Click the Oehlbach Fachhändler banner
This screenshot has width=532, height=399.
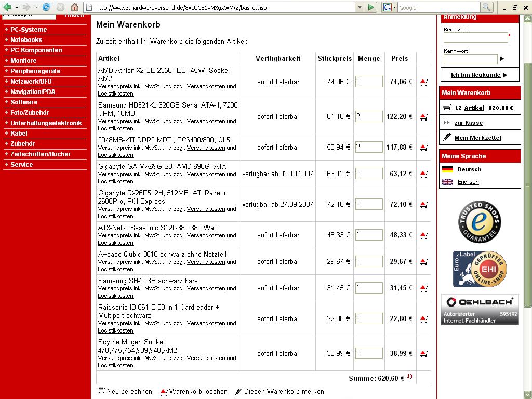tap(480, 310)
